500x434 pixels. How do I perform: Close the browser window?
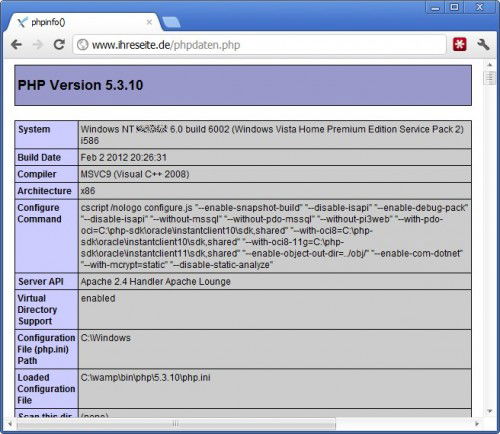point(479,7)
